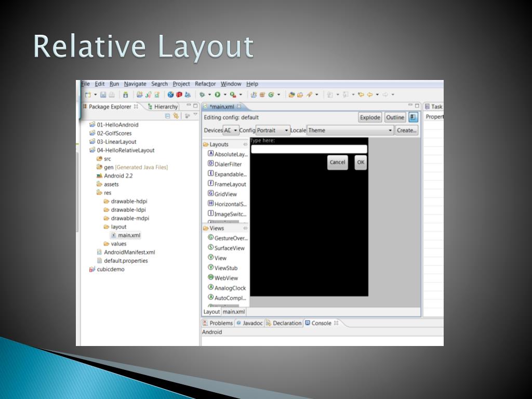Open the New file dropdown arrow
532x399 pixels.
96,95
